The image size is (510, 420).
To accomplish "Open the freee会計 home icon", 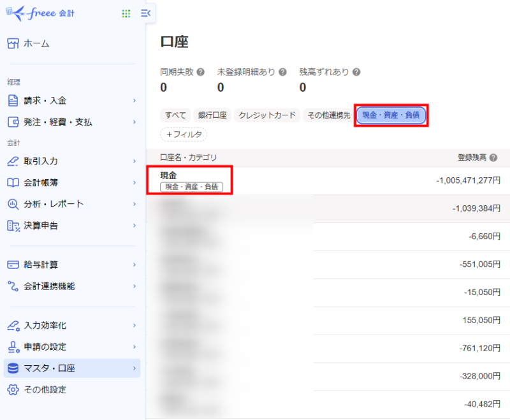I will [x=13, y=43].
